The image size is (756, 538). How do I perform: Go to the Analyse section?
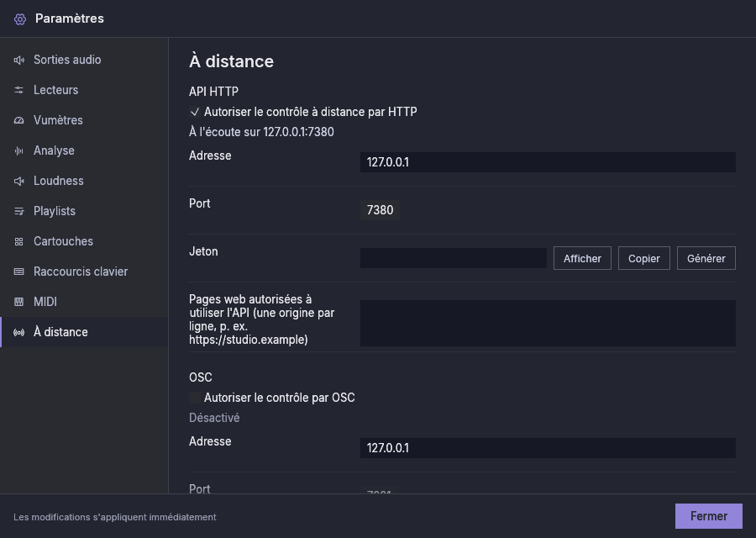[84, 151]
